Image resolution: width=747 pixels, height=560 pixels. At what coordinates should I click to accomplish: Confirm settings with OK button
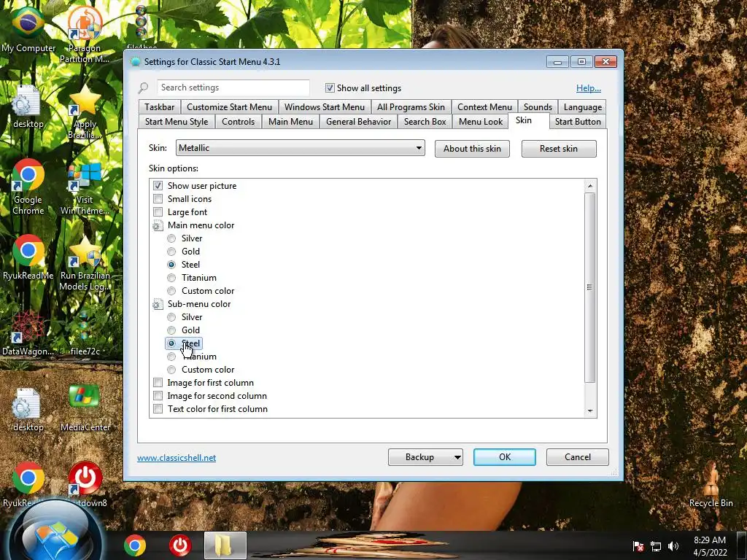[x=505, y=457]
